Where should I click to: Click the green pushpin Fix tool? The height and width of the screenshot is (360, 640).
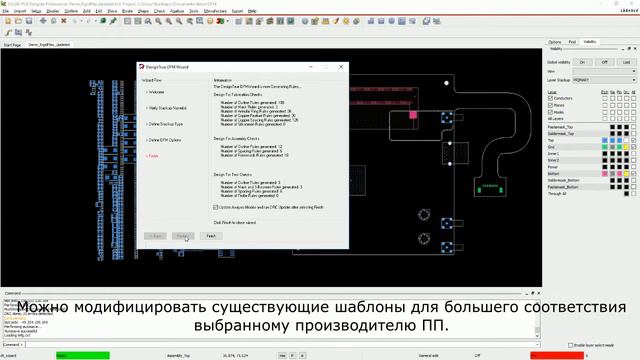coord(113,21)
